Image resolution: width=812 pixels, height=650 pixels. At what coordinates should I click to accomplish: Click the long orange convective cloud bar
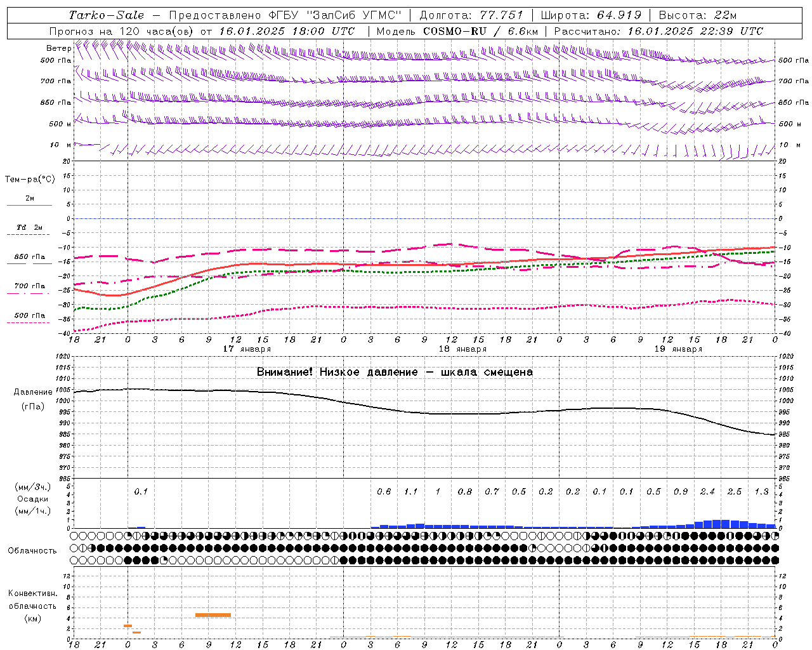[x=213, y=615]
